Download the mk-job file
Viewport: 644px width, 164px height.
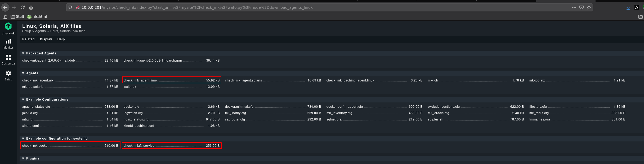pos(433,80)
